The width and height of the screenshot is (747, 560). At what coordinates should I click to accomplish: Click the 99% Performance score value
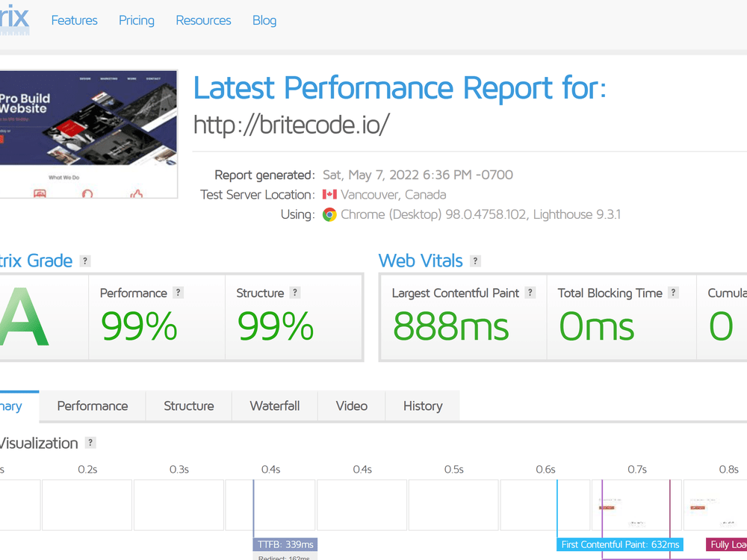point(139,327)
